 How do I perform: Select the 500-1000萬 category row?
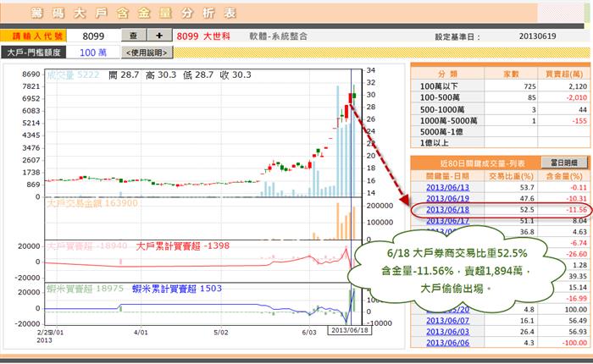500,109
